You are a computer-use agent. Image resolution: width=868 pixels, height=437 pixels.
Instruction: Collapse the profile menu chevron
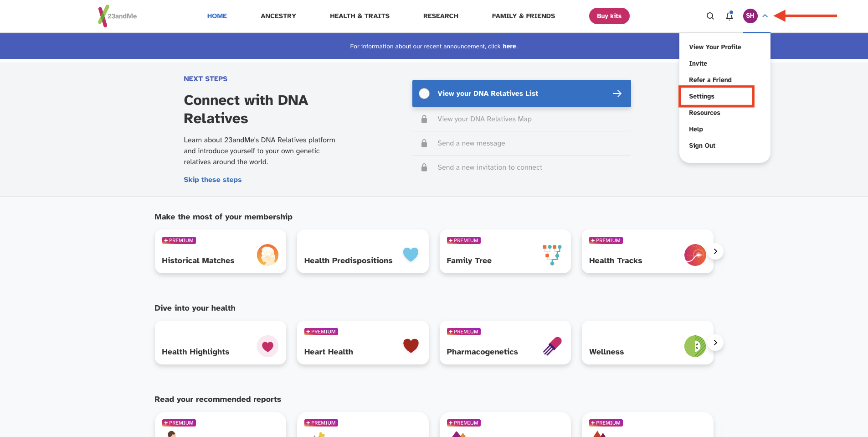(765, 16)
